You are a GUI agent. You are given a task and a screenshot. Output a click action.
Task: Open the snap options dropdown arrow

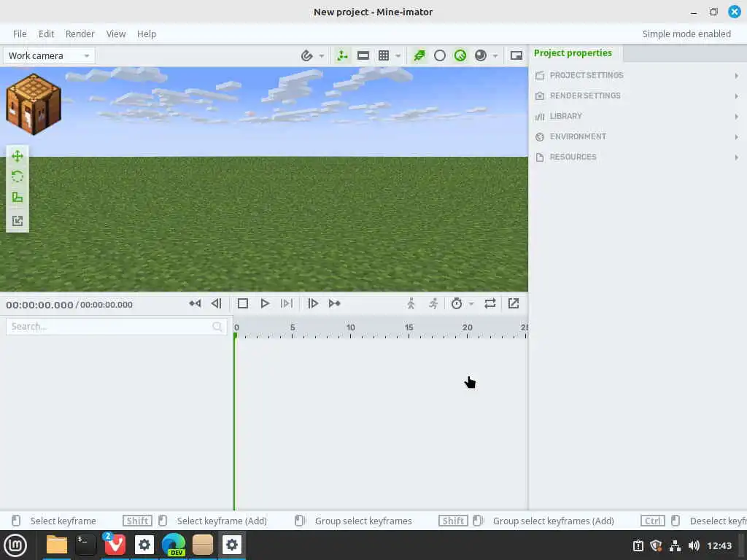pyautogui.click(x=322, y=55)
